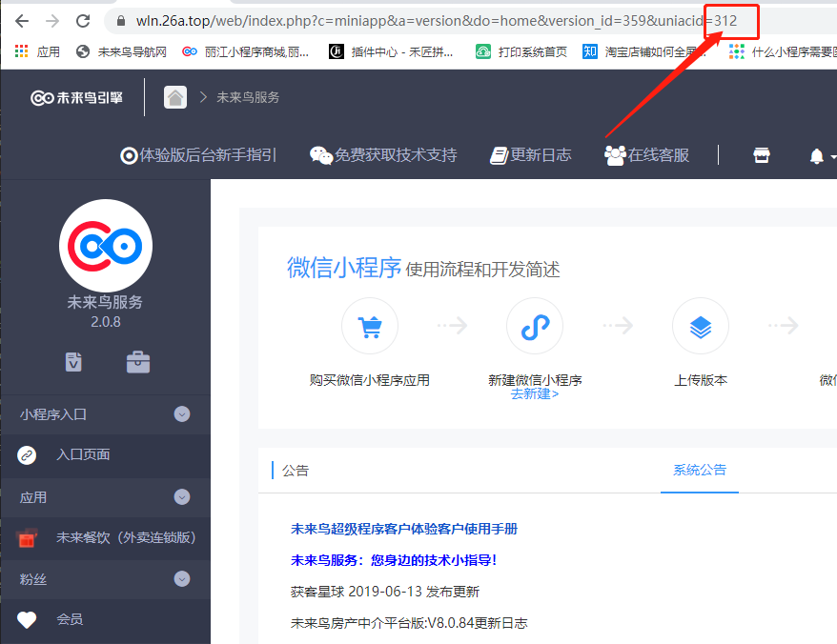Click layers icon for 上传版本
Viewport: 837px width, 644px height.
[x=701, y=326]
